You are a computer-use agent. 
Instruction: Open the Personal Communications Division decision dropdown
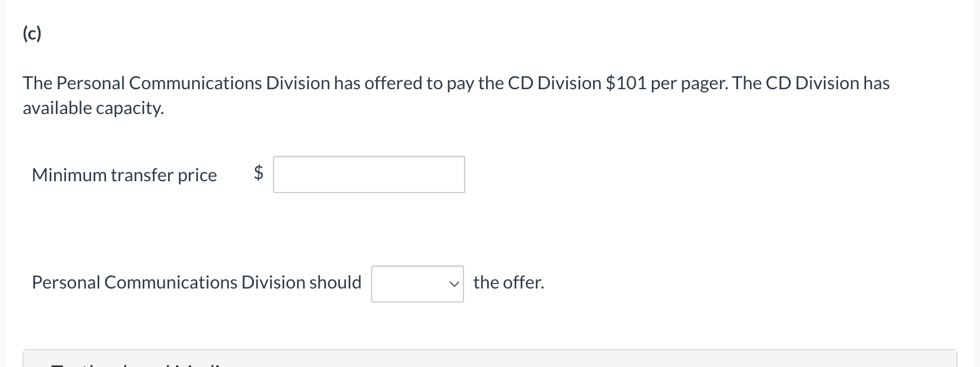tap(417, 284)
